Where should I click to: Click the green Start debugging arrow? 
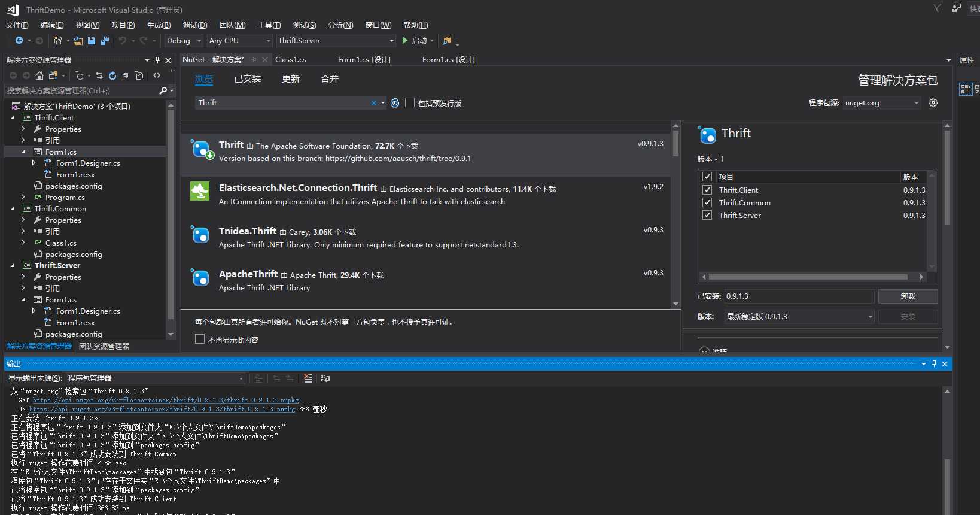[x=405, y=40]
